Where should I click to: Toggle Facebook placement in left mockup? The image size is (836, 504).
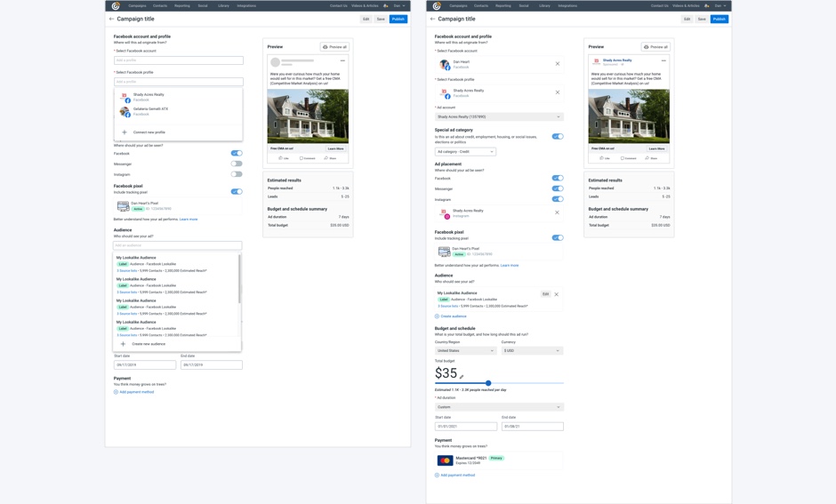[x=237, y=153]
